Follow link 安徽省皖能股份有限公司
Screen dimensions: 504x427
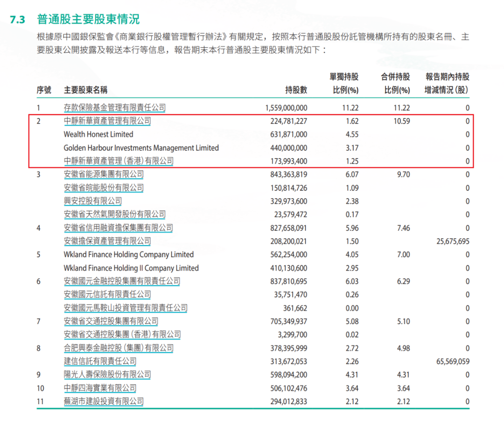104,188
